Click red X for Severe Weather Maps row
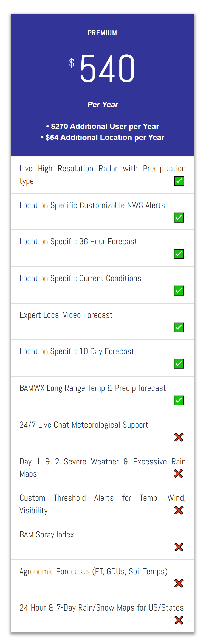Screen dimensions: 206x644 click(178, 474)
